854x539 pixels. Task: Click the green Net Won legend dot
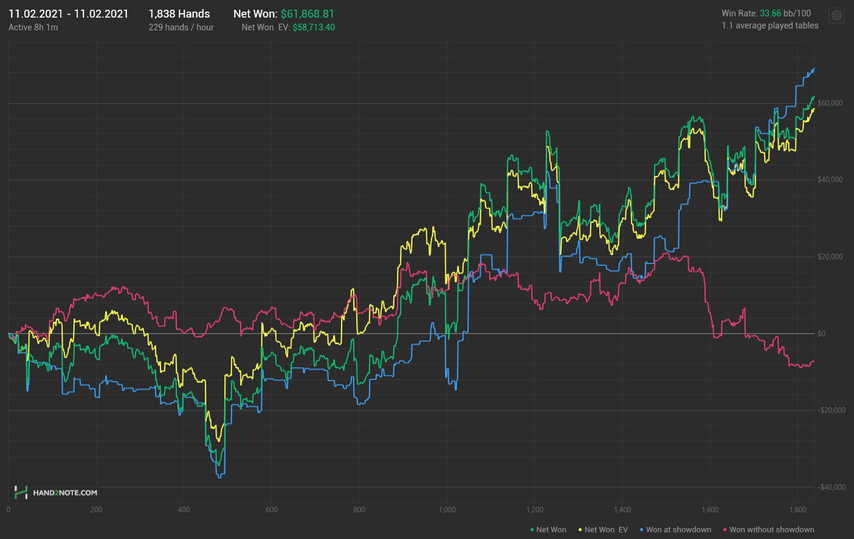point(532,530)
